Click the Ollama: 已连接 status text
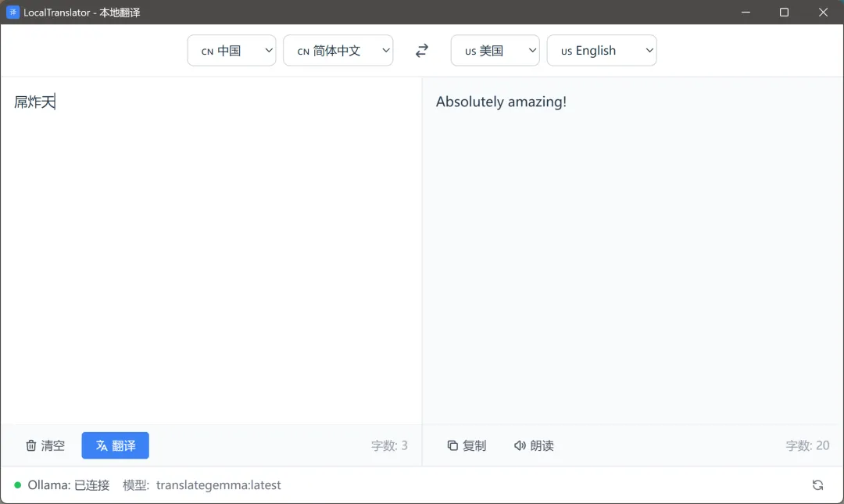 [68, 485]
